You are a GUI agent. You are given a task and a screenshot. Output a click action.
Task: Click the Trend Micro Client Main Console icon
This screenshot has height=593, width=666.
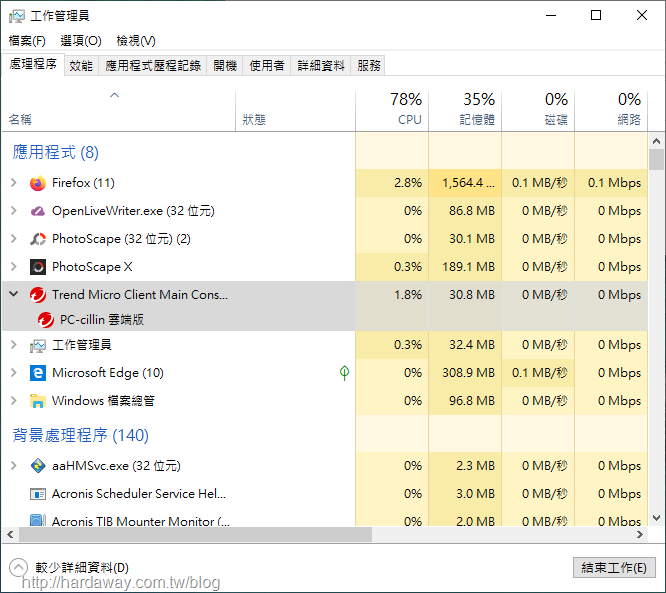tap(38, 295)
